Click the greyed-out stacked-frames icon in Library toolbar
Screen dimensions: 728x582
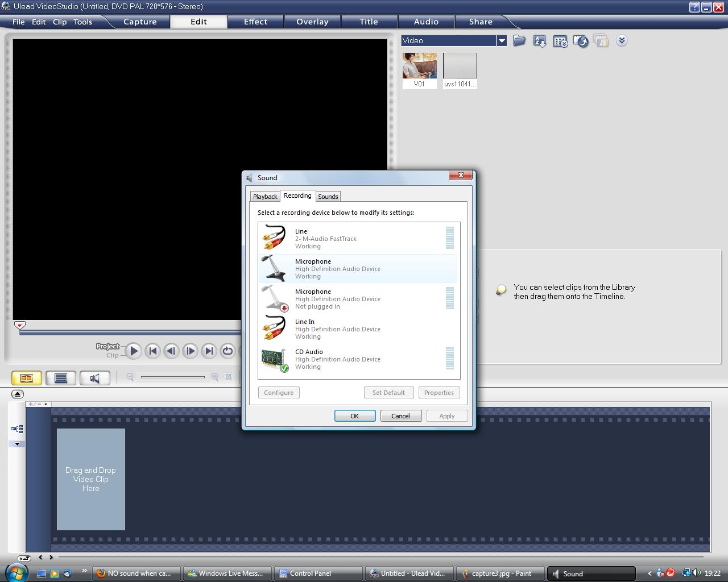point(601,41)
